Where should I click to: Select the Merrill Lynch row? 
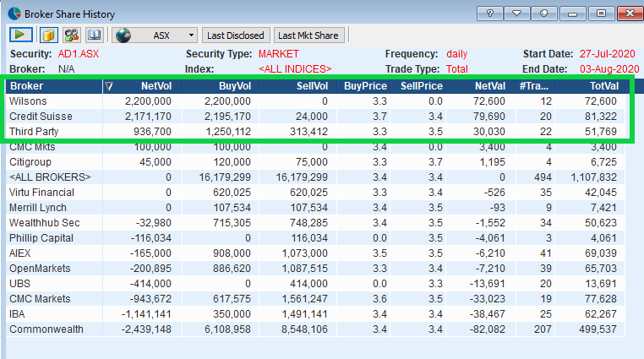point(315,207)
